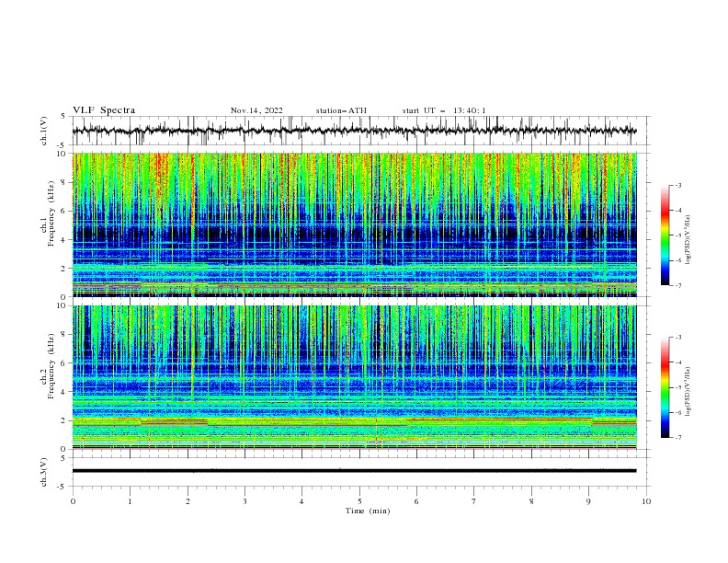This screenshot has width=728, height=563.
Task: Click the date text "Nov.14, 2022"
Action: [256, 110]
